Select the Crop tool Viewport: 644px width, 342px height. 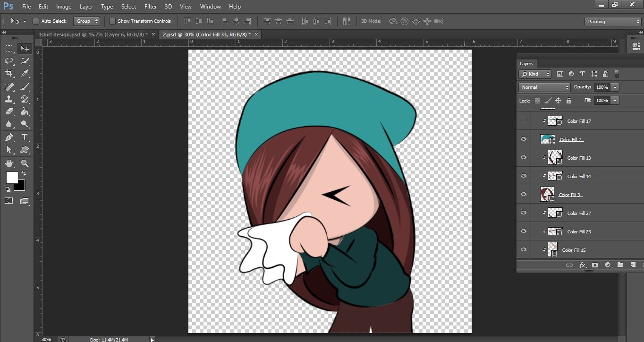pos(9,73)
